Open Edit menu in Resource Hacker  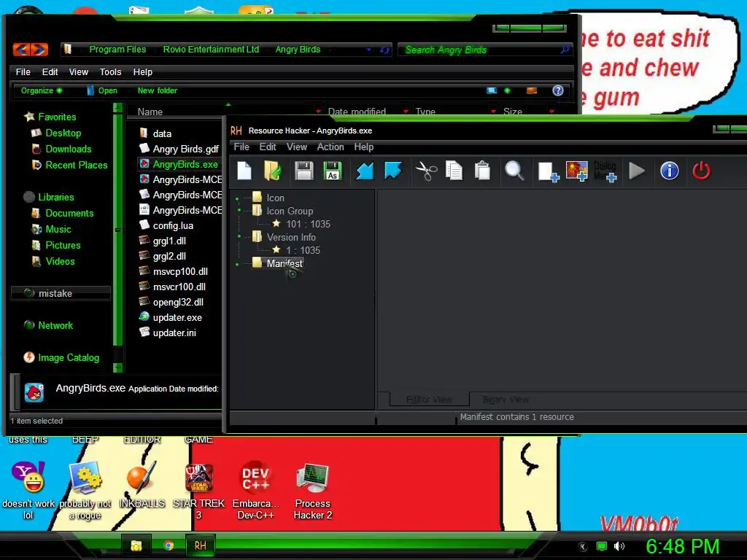tap(268, 147)
